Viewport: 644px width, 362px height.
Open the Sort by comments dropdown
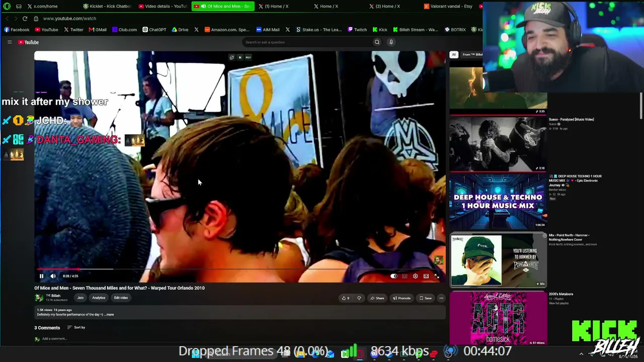point(76,327)
